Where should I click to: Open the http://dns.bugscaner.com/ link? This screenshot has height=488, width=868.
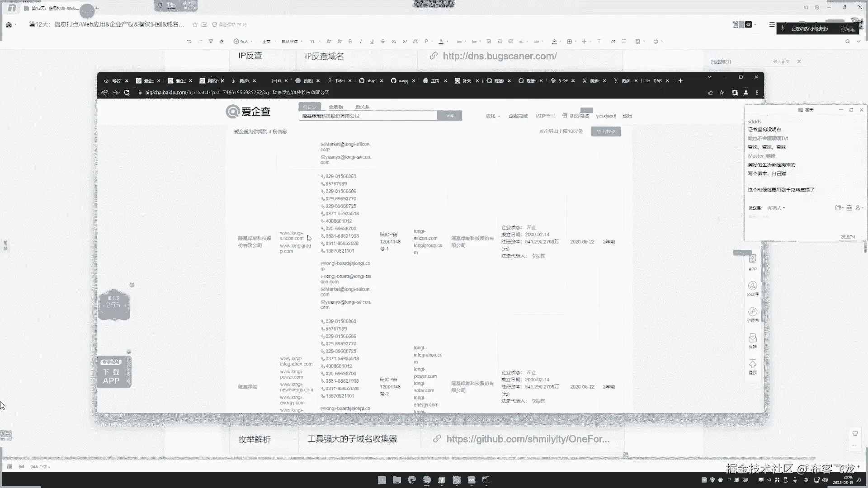coord(500,56)
